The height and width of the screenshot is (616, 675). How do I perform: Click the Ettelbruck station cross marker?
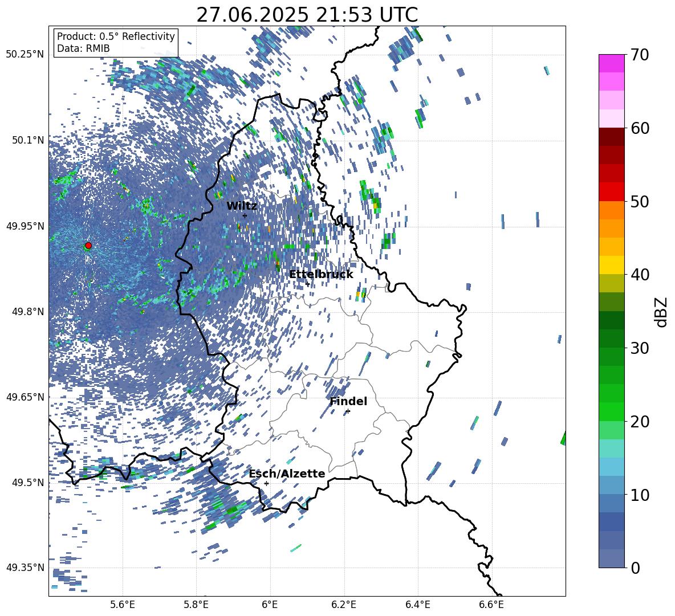tap(307, 284)
